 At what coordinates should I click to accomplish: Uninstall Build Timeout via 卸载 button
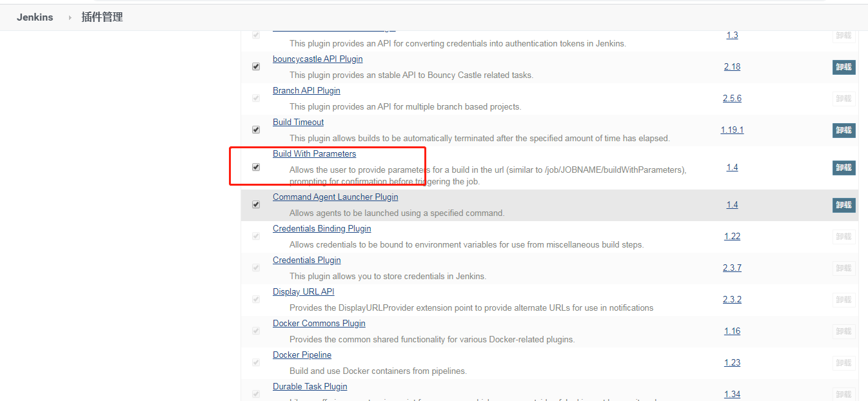[843, 130]
